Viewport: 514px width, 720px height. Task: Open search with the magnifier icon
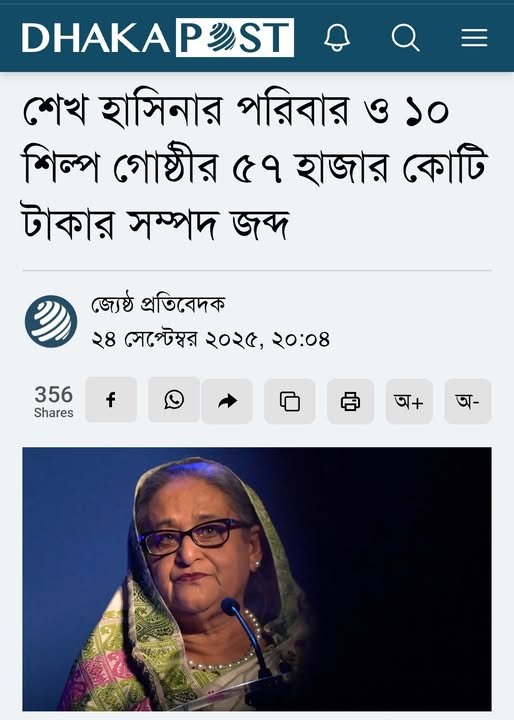click(405, 37)
